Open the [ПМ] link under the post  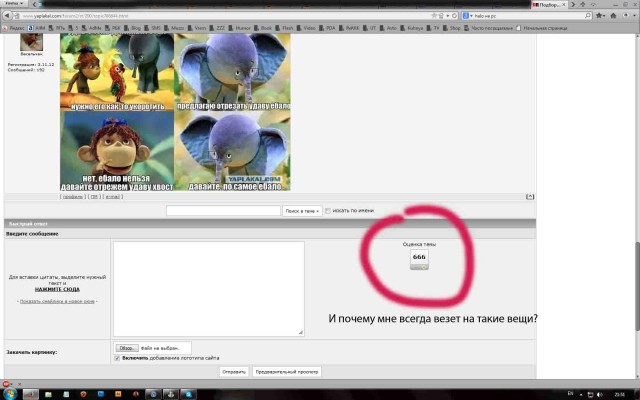coord(94,197)
